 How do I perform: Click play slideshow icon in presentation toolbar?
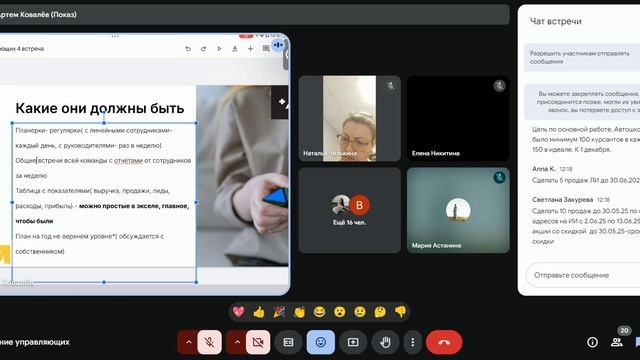point(219,49)
